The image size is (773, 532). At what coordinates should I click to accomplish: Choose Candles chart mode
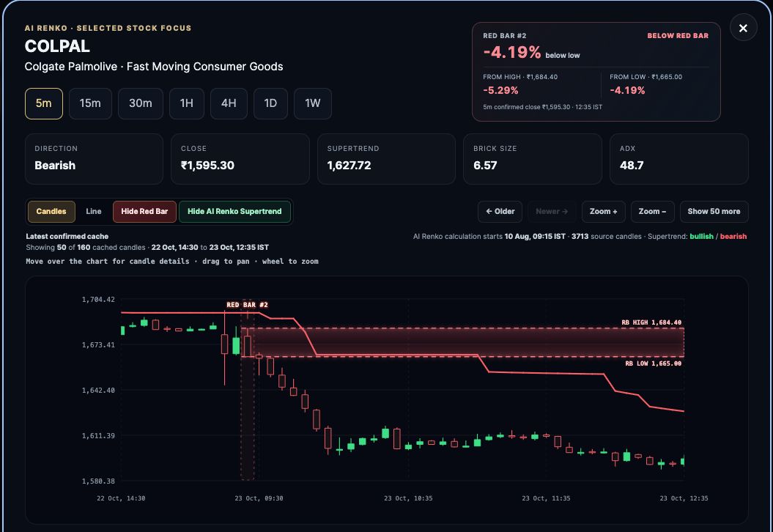click(51, 212)
